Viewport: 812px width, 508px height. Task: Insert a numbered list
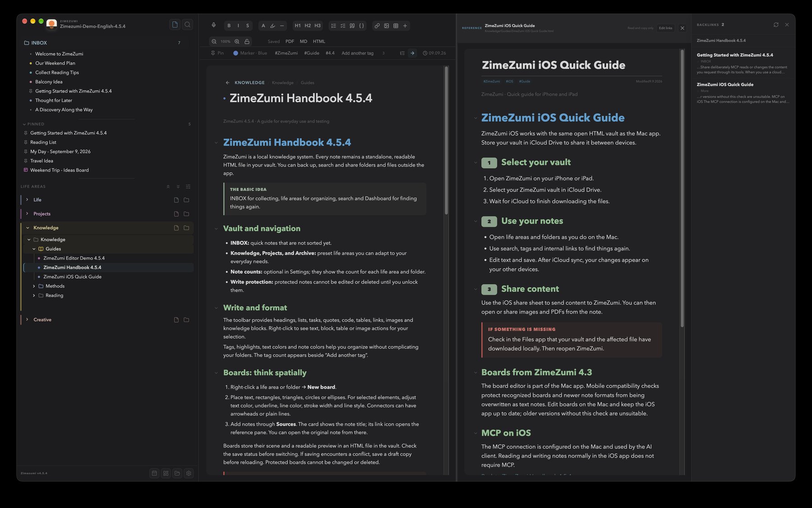coord(333,26)
